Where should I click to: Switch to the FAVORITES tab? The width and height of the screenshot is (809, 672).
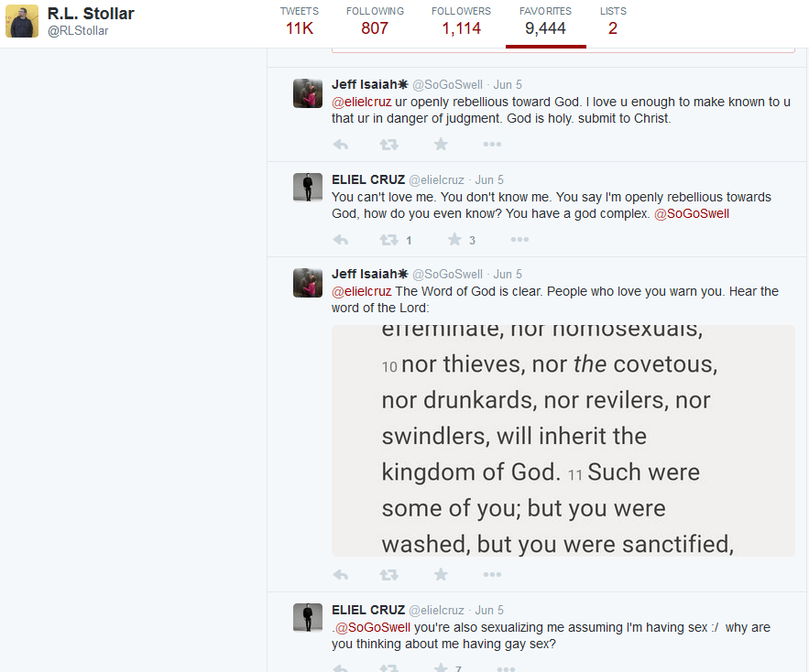[x=545, y=20]
